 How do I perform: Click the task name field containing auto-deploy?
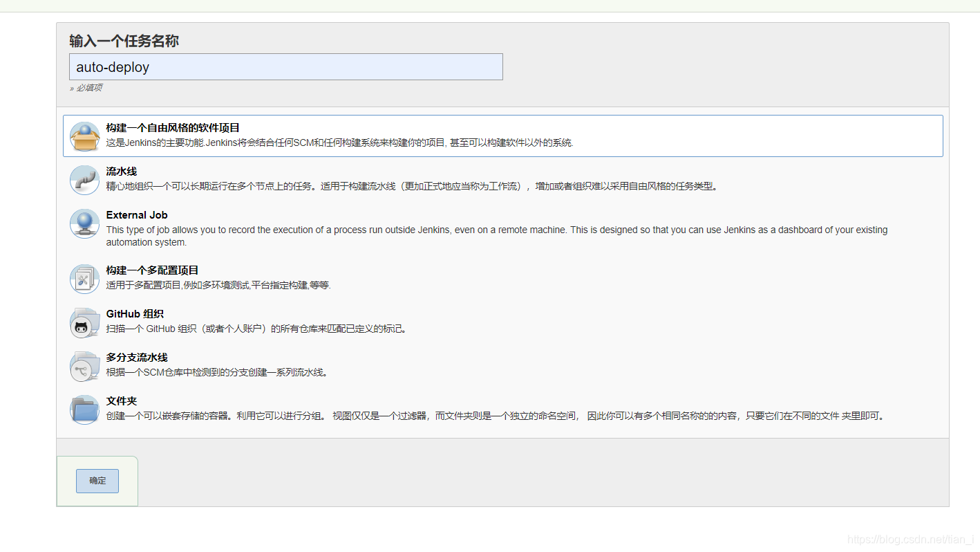(286, 67)
